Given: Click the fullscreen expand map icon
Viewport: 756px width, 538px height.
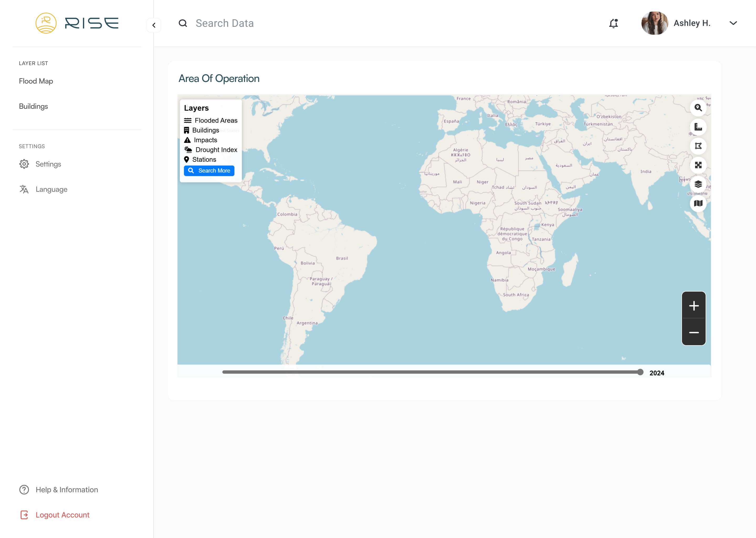Looking at the screenshot, I should pyautogui.click(x=698, y=165).
